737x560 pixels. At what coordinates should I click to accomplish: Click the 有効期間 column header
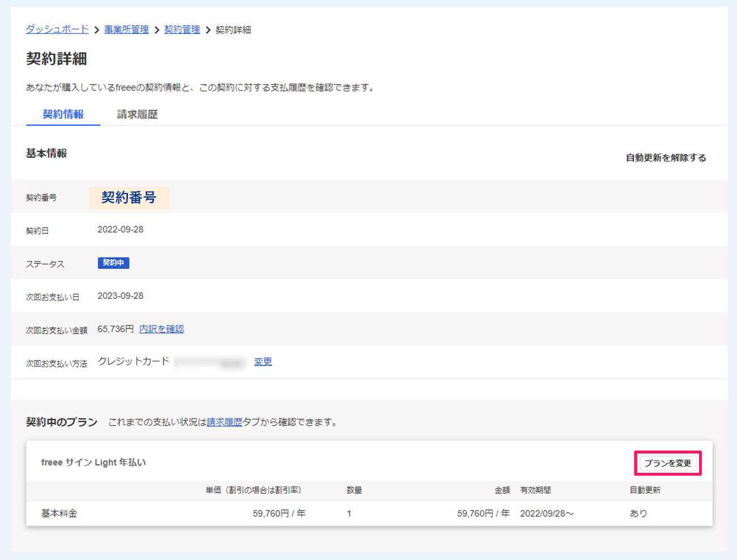click(x=536, y=490)
